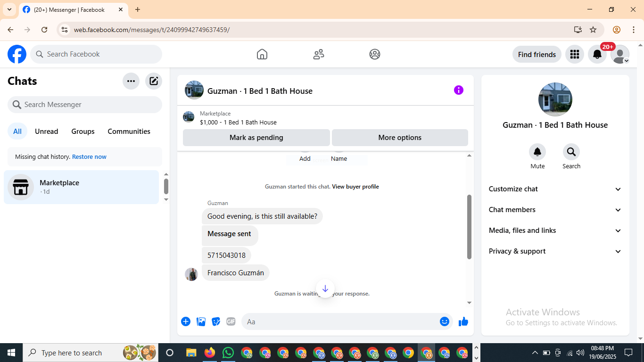Choose a sticker from the sticker icon
Viewport: 644px width, 362px height.
click(216, 321)
